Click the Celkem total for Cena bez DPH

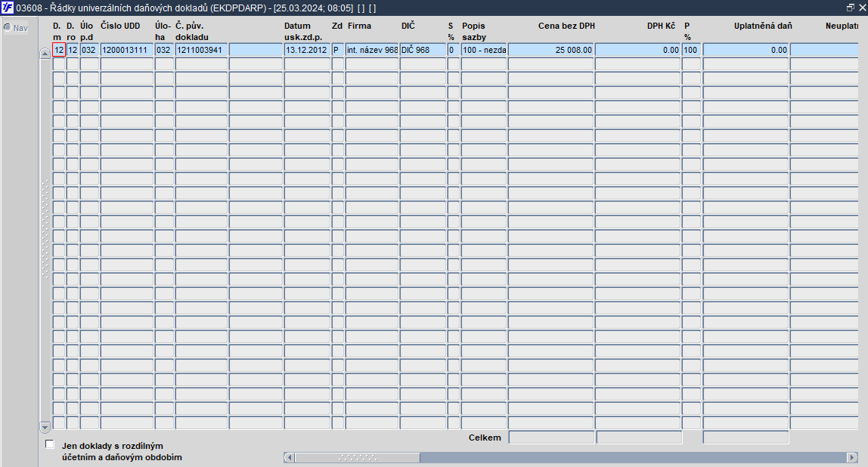pos(551,437)
